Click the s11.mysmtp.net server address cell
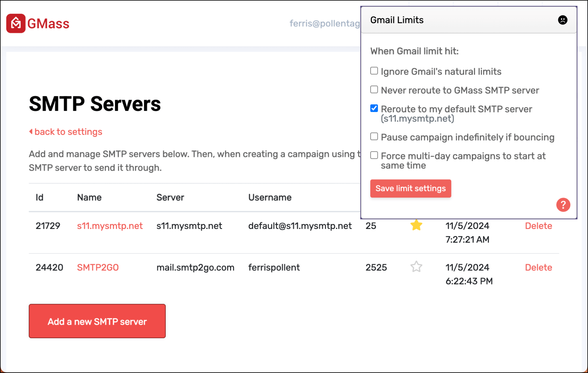Image resolution: width=588 pixels, height=373 pixels. pos(189,226)
